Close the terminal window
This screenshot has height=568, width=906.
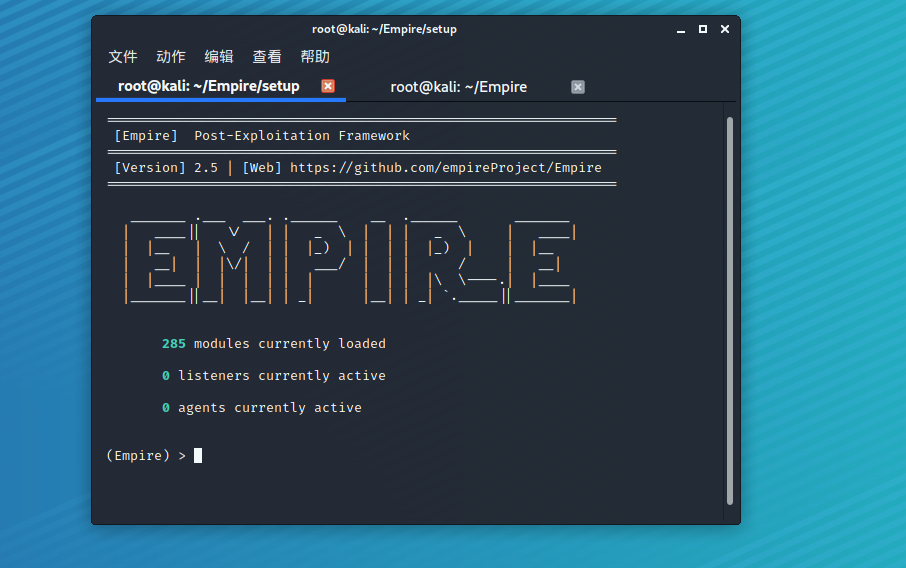tap(725, 29)
